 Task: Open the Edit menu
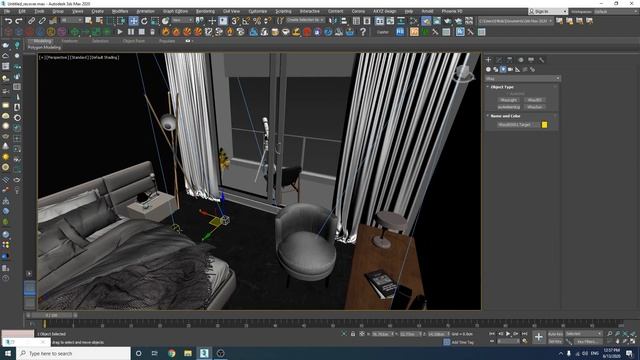pos(22,11)
